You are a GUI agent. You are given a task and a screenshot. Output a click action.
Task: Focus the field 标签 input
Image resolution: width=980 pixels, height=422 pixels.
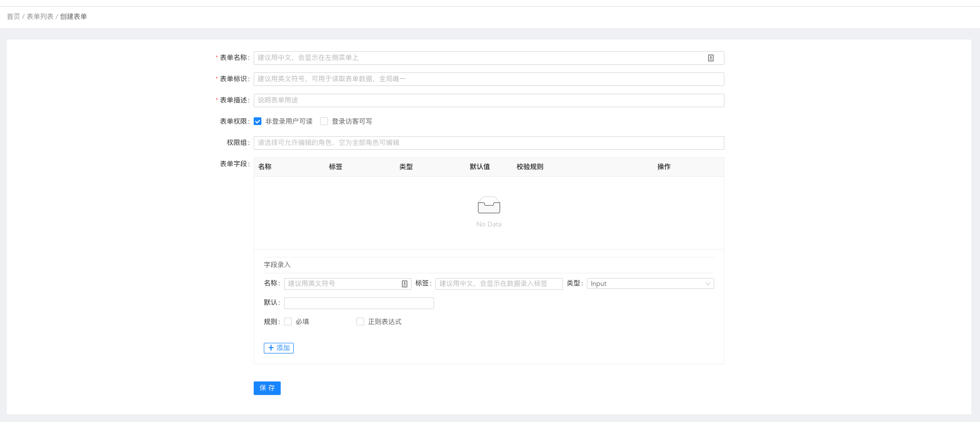[499, 283]
